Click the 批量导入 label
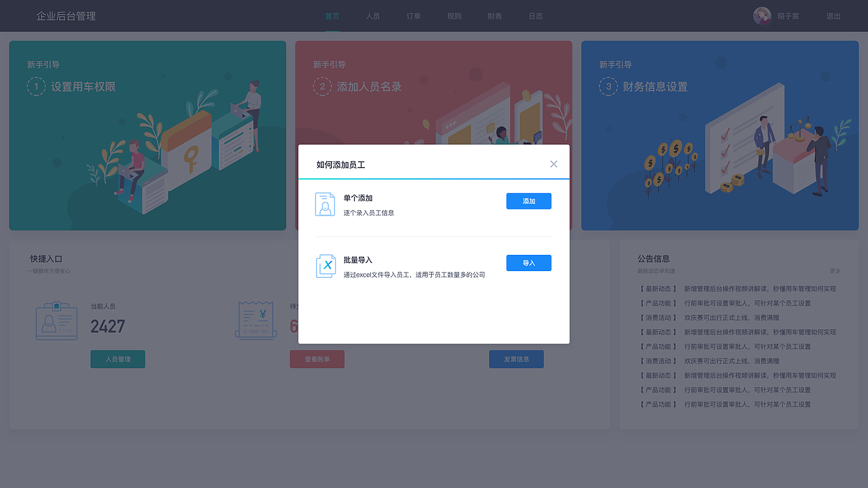The image size is (868, 488). (358, 260)
